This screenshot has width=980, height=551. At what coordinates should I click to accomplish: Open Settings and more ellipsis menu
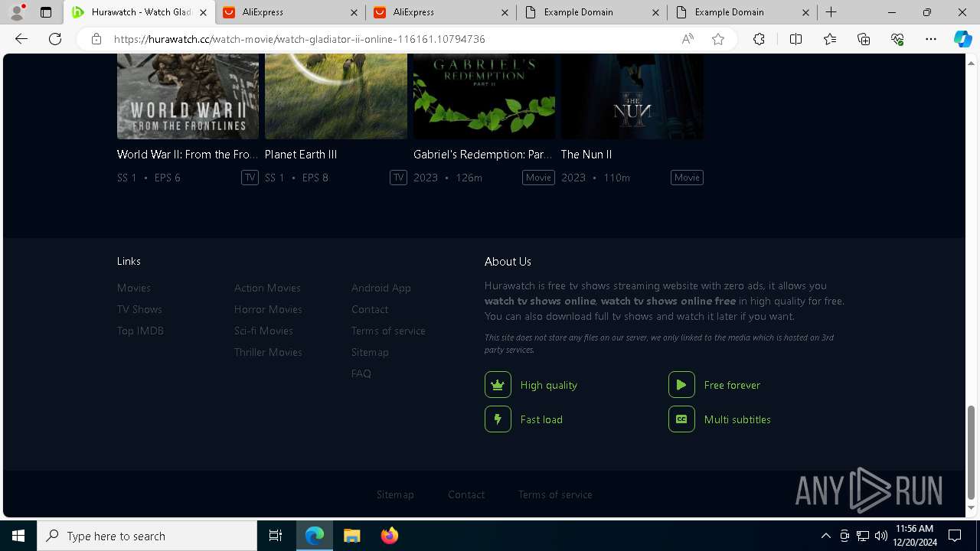(x=931, y=39)
